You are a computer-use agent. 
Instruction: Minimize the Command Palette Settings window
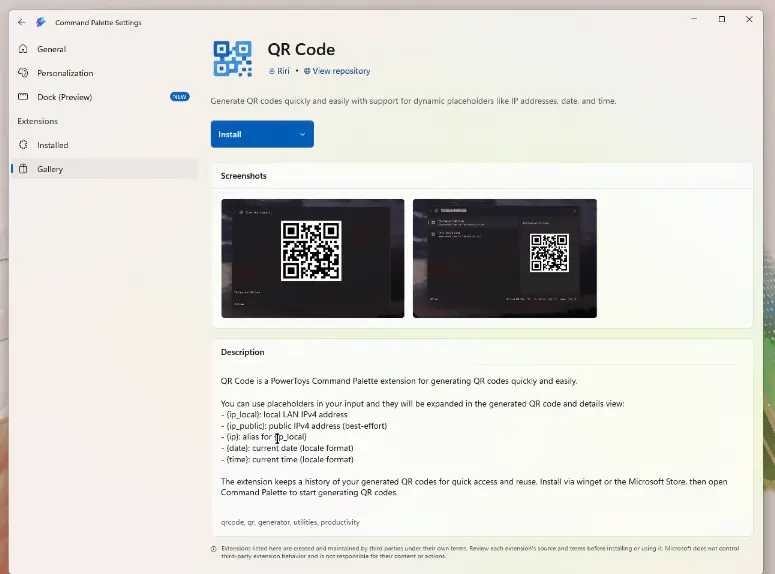coord(694,19)
